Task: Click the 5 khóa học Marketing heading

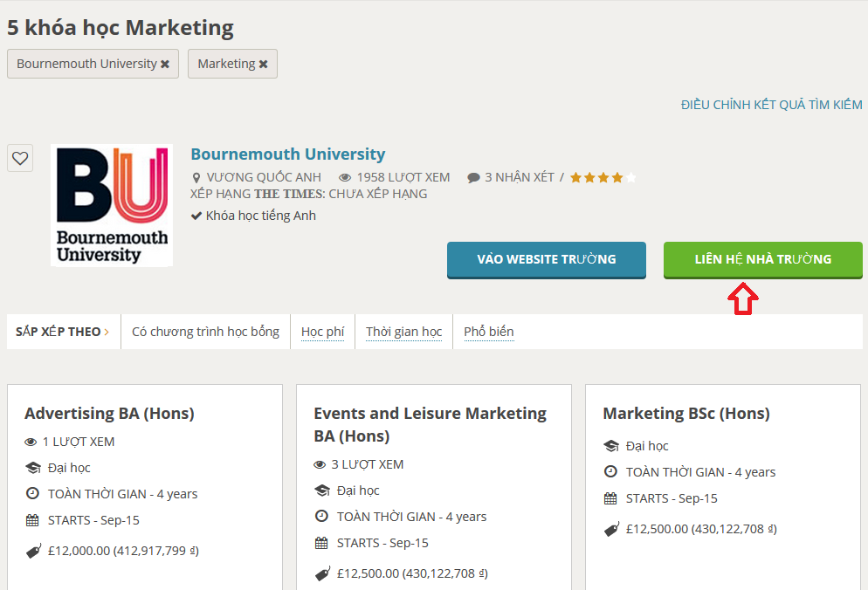Action: click(x=121, y=28)
